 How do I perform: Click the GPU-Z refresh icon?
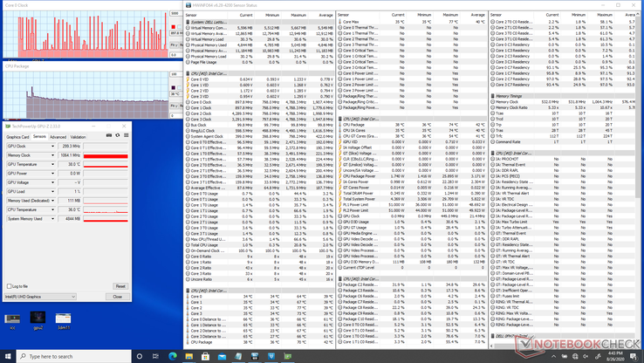pos(118,135)
